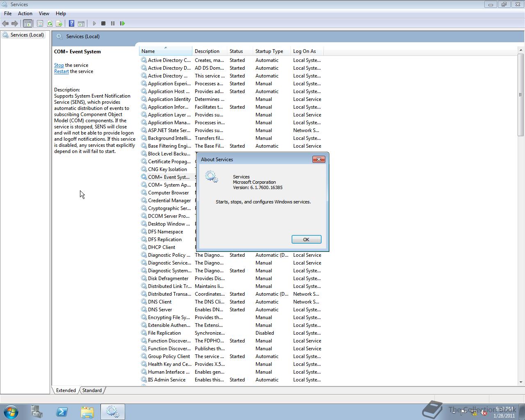Viewport: 525px width, 420px height.
Task: Open the Windows Start menu orb
Action: pyautogui.click(x=11, y=412)
